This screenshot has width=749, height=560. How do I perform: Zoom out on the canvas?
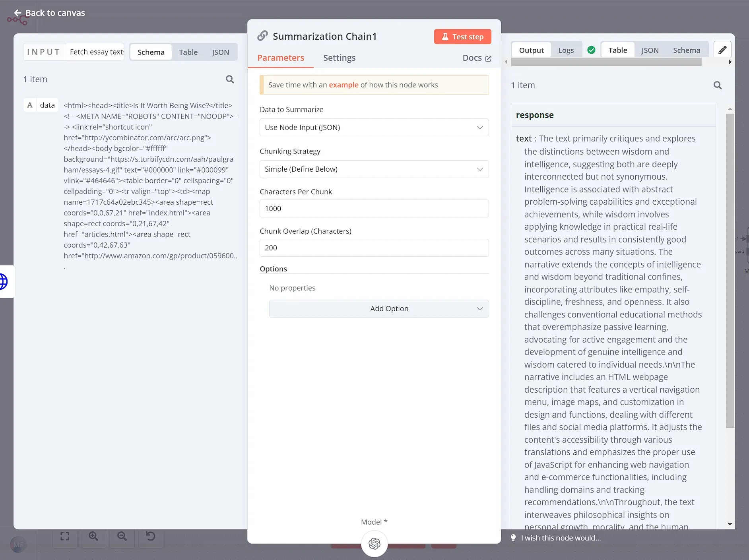tap(122, 537)
